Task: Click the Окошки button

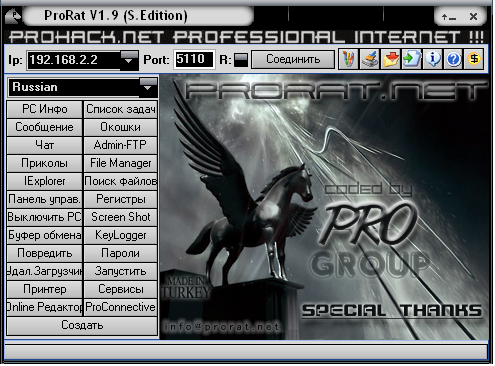Action: point(120,127)
